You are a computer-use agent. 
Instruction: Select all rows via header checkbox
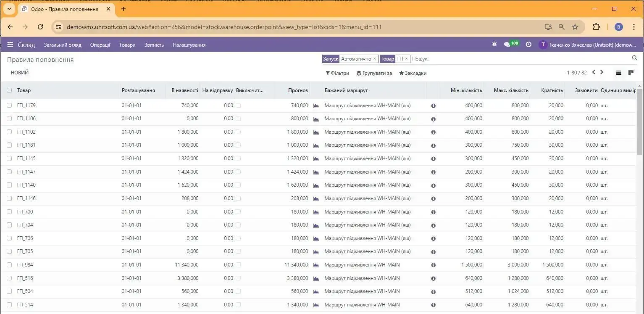pyautogui.click(x=9, y=90)
